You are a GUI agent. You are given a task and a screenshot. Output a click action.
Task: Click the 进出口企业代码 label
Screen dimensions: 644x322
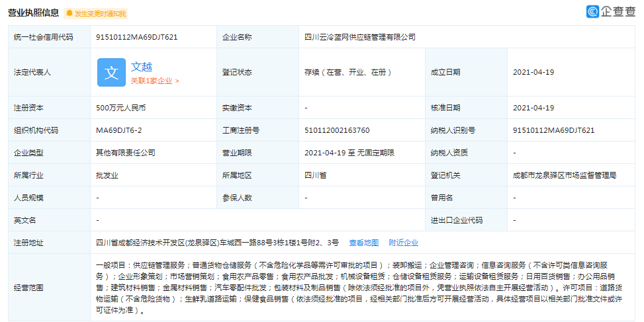pos(456,220)
